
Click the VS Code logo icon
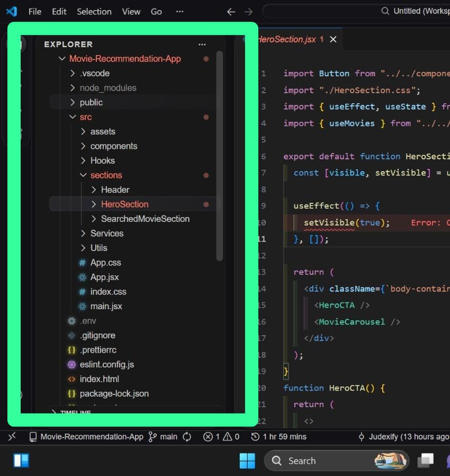pyautogui.click(x=12, y=12)
